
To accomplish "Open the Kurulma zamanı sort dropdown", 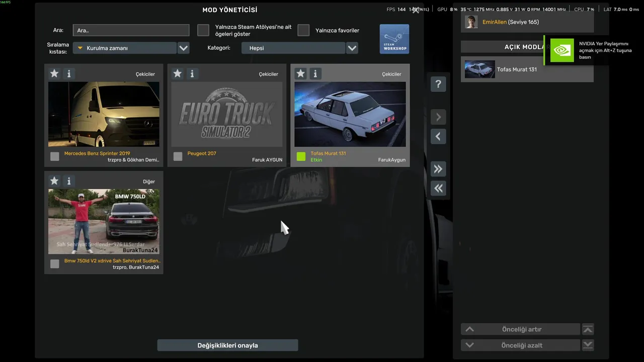I will tap(124, 48).
